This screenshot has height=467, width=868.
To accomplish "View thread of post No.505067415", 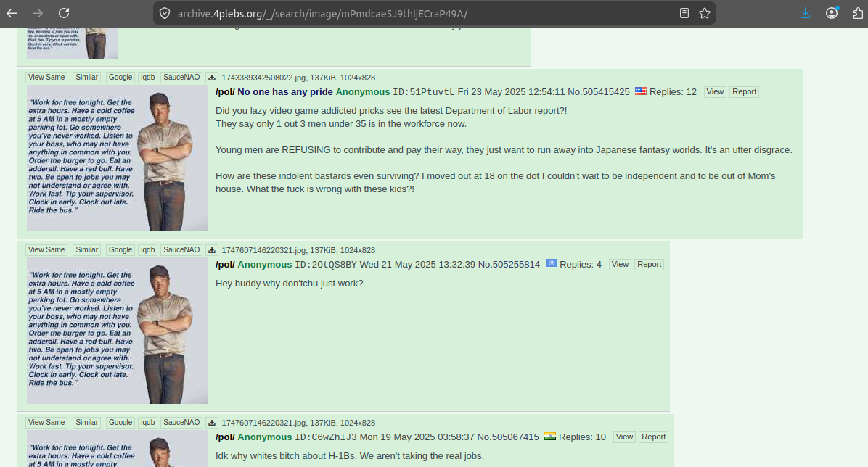I will point(624,437).
